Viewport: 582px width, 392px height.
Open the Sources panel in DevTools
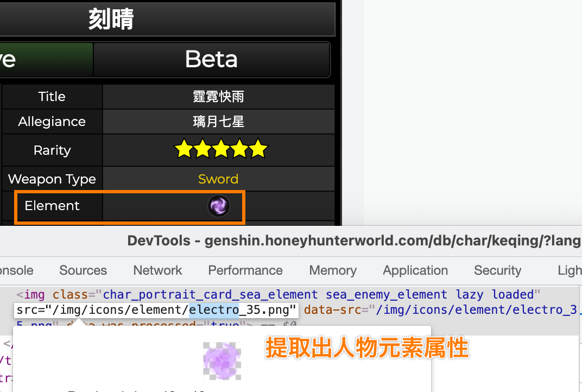[83, 270]
